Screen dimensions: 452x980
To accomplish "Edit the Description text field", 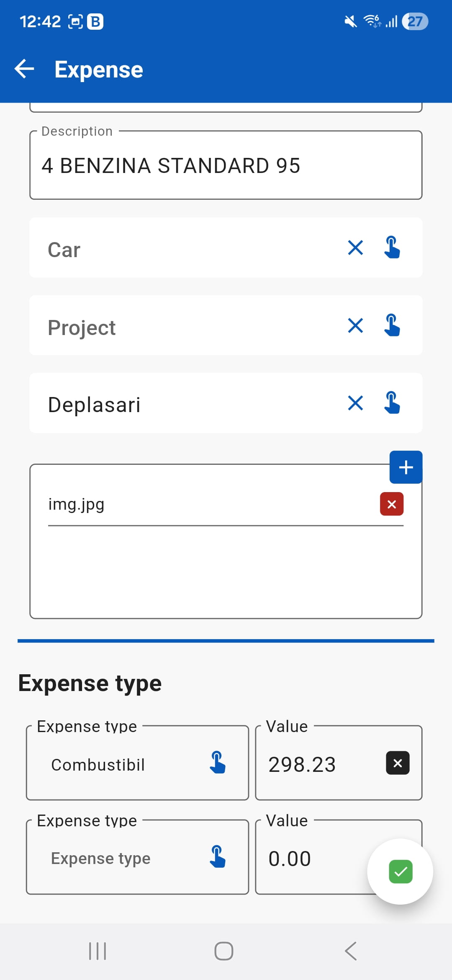I will click(x=226, y=165).
